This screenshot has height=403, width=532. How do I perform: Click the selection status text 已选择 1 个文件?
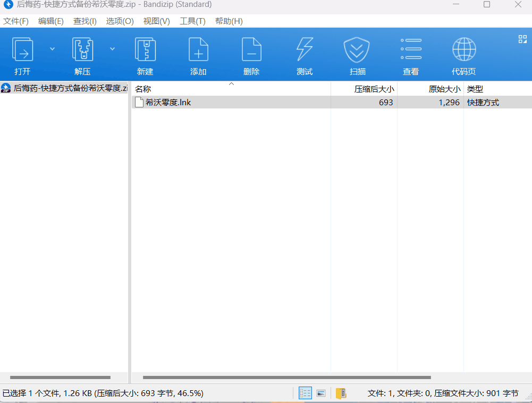click(31, 393)
